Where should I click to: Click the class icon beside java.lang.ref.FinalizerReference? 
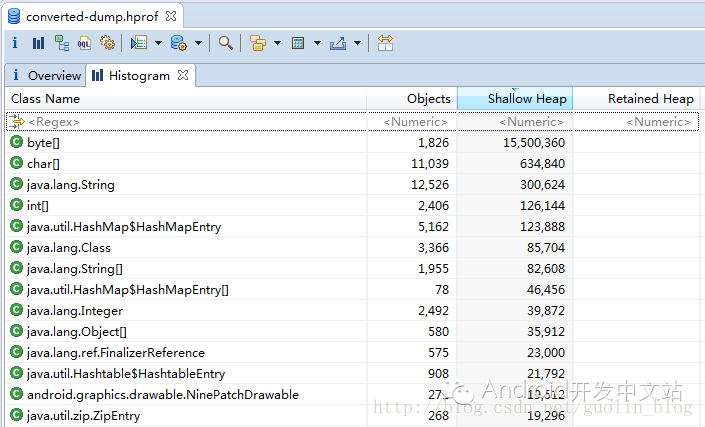17,352
